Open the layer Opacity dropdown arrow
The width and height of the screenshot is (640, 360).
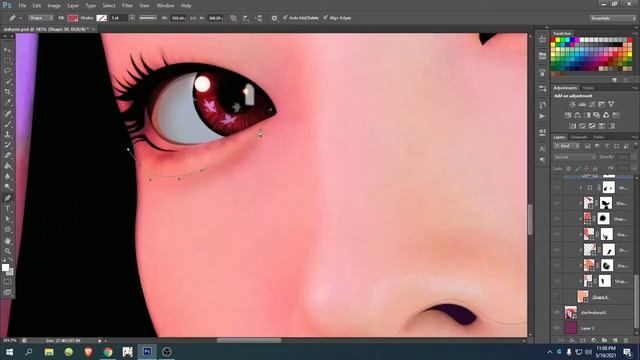coord(633,157)
